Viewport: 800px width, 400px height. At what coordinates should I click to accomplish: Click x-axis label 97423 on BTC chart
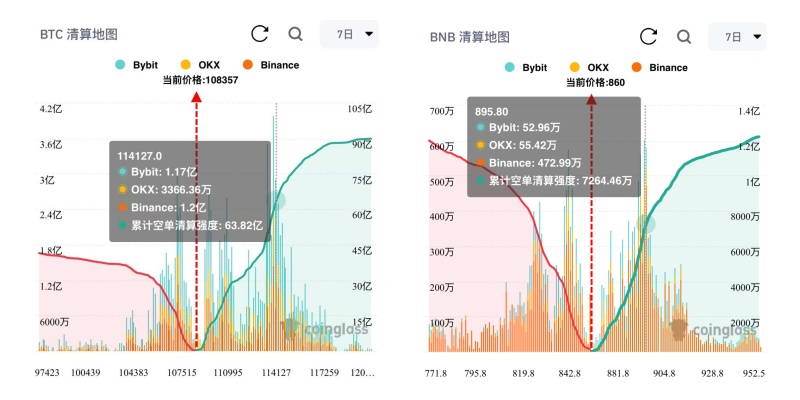point(48,373)
